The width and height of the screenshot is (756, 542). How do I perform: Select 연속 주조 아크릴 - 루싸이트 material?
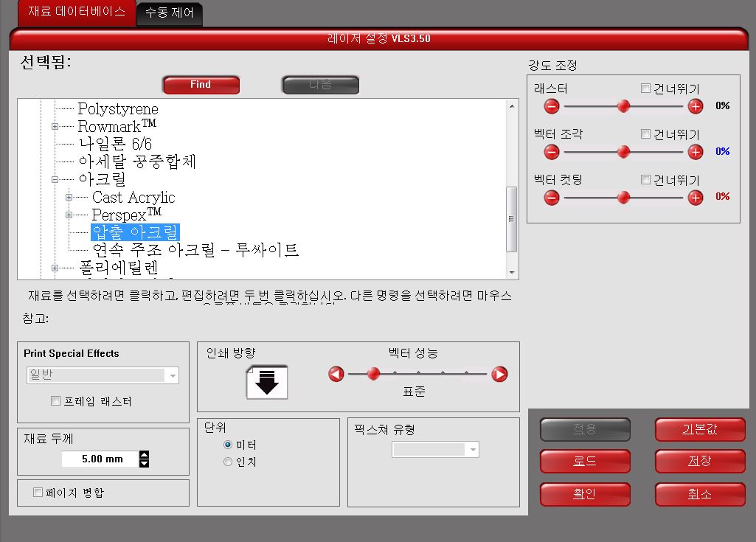(195, 250)
